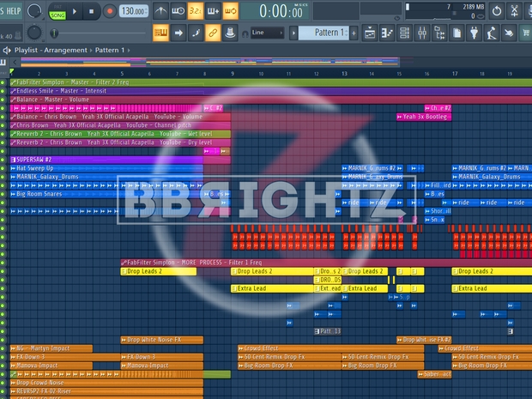
Task: Click the arrow left of Pattern 1 selector
Action: click(x=293, y=33)
